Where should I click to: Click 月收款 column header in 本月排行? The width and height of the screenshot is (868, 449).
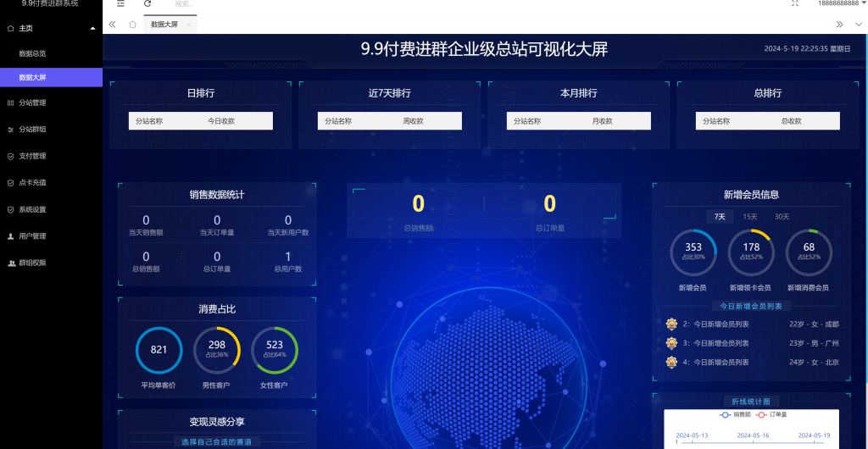603,121
